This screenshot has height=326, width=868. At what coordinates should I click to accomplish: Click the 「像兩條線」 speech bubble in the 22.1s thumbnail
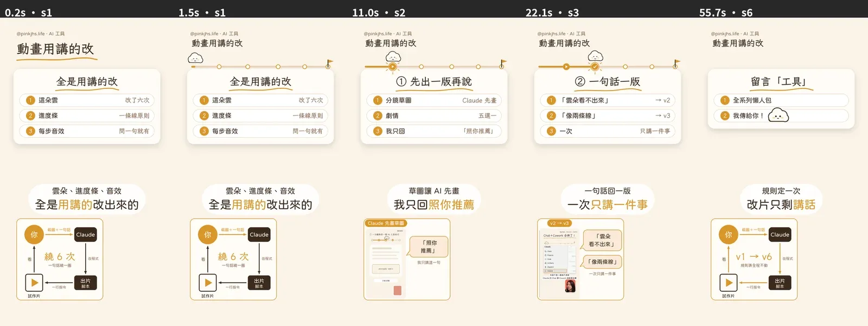pyautogui.click(x=602, y=262)
